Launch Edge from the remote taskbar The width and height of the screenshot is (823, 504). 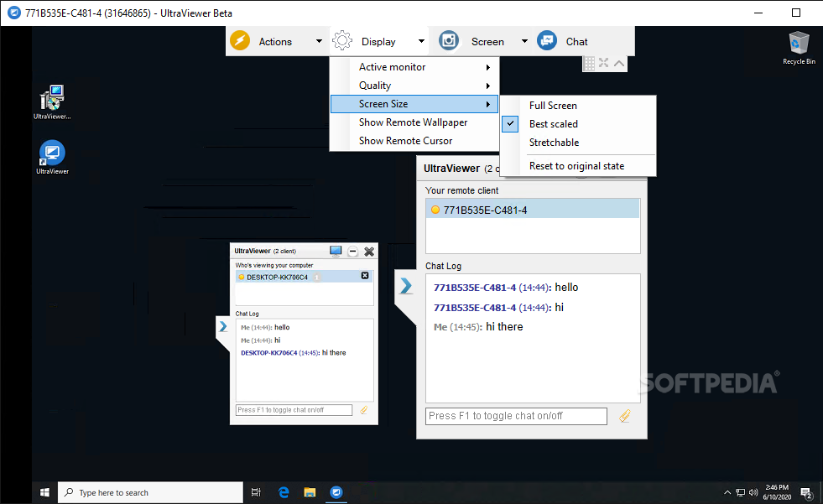(x=284, y=492)
